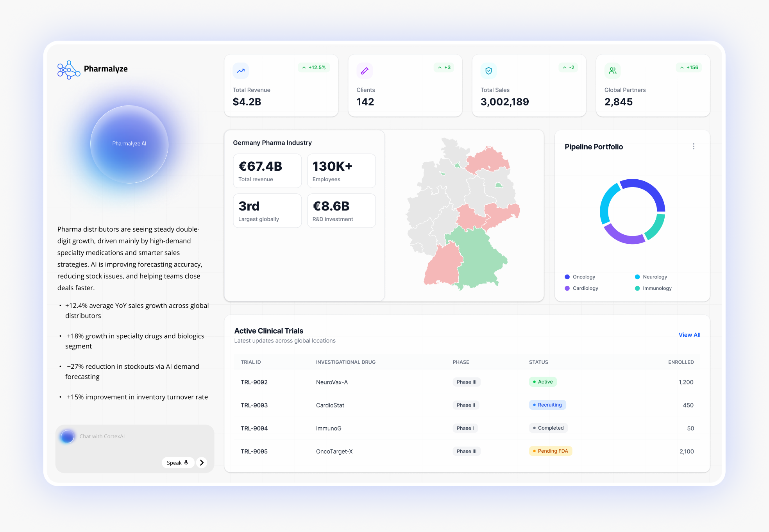Click the Total Sales shield icon
The width and height of the screenshot is (769, 532).
coord(488,71)
